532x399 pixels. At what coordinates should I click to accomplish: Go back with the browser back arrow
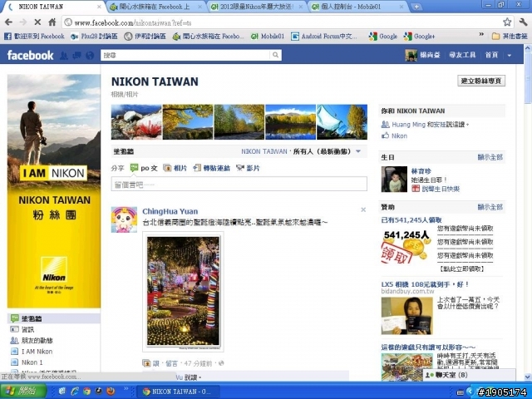click(9, 22)
